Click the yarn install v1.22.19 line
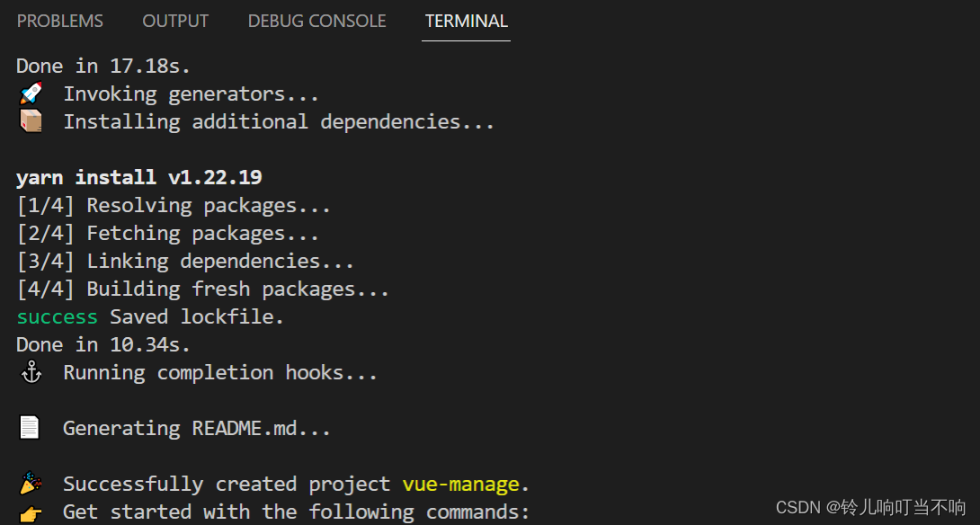Viewport: 980px width, 525px height. (138, 176)
